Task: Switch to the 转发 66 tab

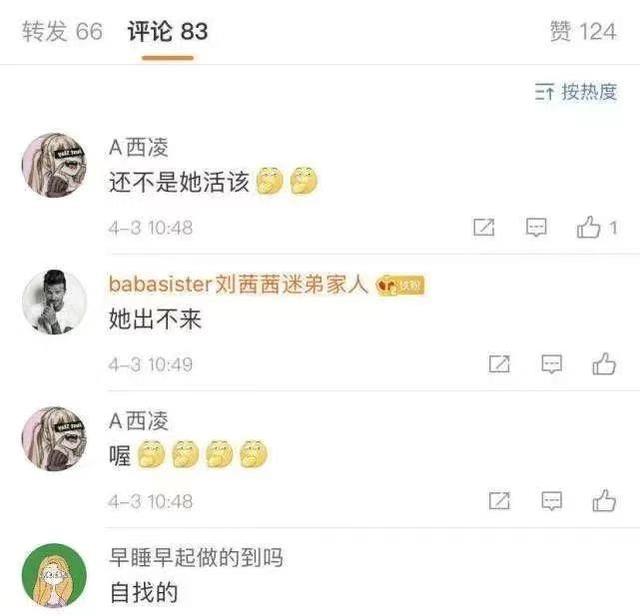Action: [62, 32]
